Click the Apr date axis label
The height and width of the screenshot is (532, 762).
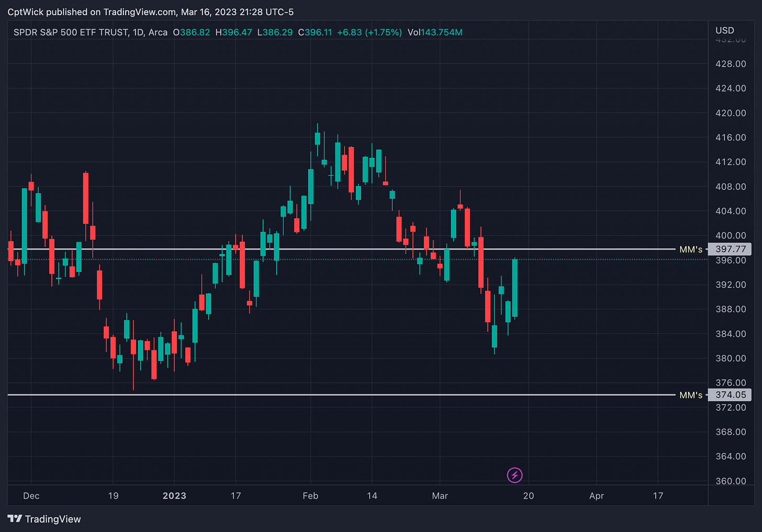[597, 496]
